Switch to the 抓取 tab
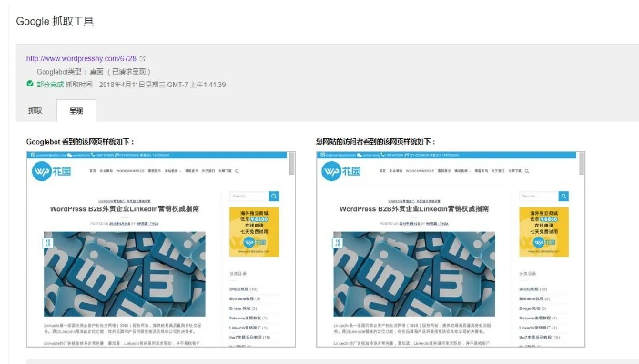This screenshot has height=364, width=639. (x=35, y=111)
